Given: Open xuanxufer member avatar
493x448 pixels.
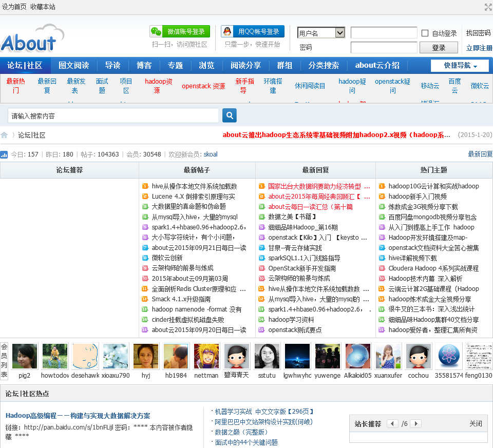Looking at the screenshot, I should coord(388,356).
